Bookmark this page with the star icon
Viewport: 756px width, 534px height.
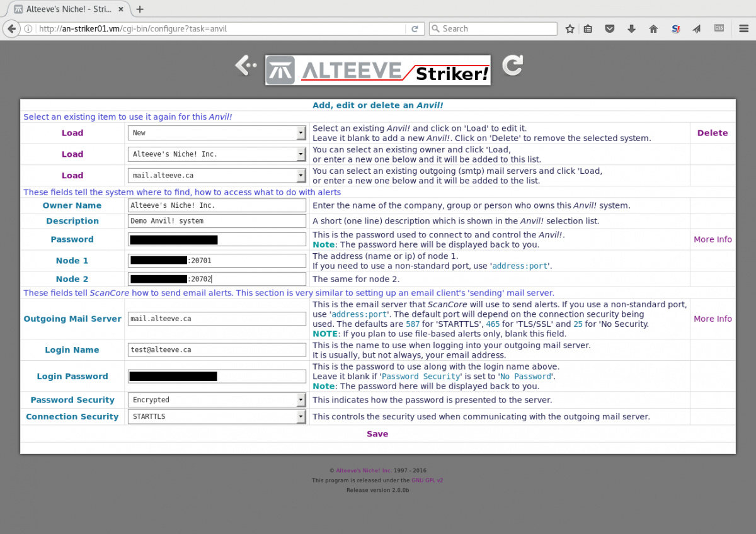[x=570, y=29]
